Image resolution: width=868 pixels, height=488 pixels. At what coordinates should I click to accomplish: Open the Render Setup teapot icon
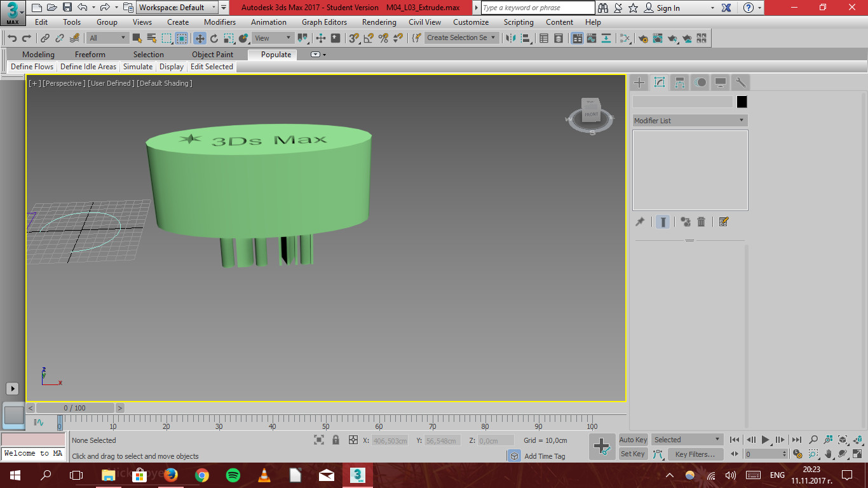click(x=643, y=38)
